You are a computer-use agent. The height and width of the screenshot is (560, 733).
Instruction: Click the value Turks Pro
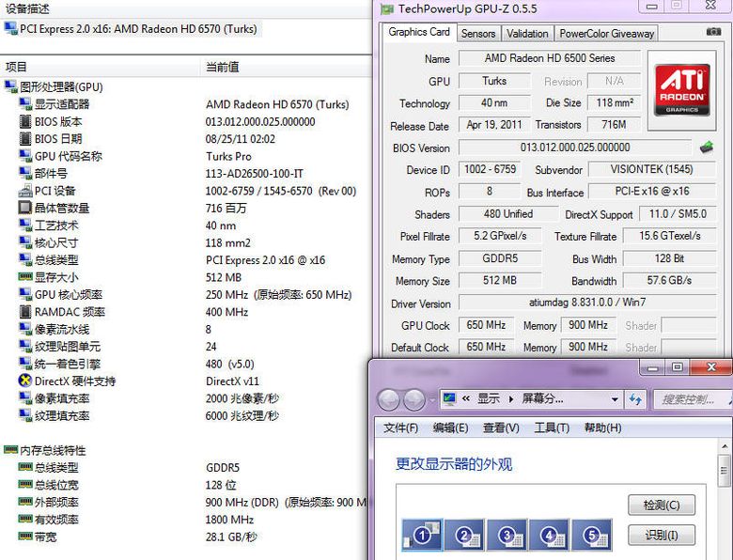click(x=228, y=156)
